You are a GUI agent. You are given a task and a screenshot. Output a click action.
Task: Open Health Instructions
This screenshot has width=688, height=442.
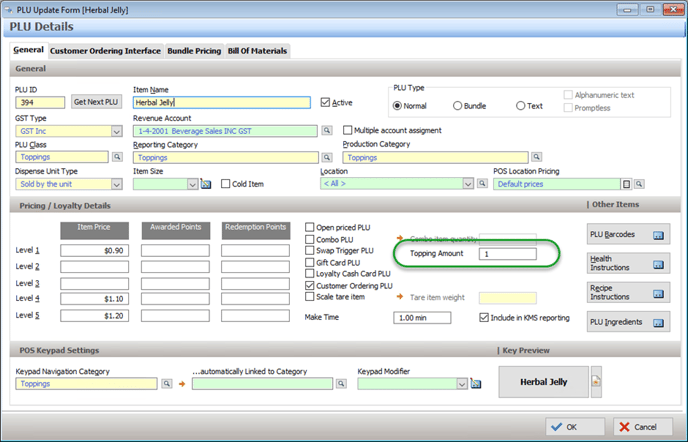[628, 263]
